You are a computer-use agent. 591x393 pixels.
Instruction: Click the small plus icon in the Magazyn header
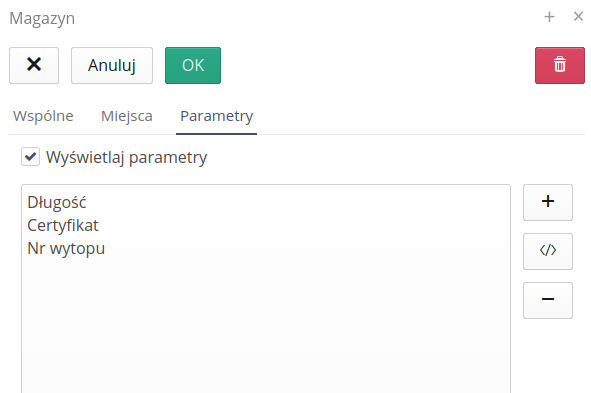point(549,17)
